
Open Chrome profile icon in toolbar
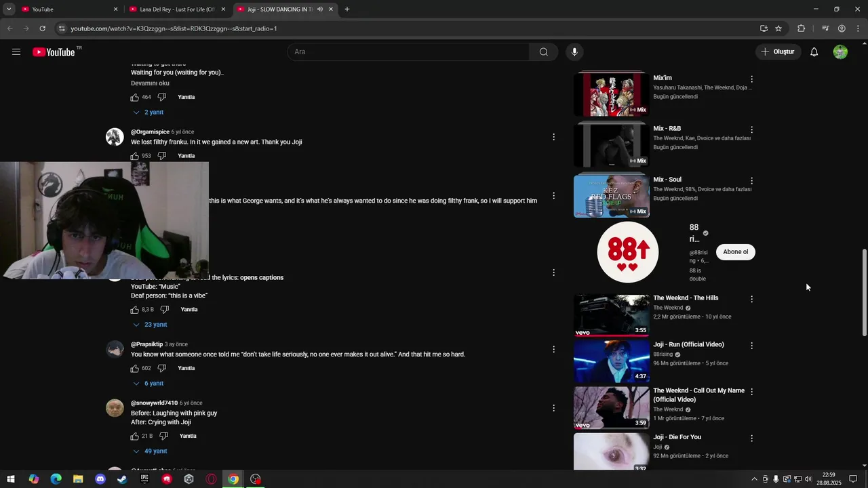point(842,28)
